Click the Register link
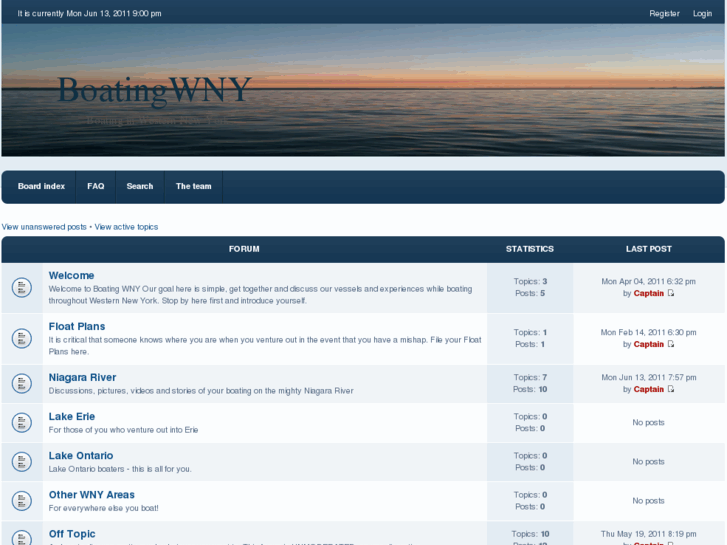727x545 pixels. coord(664,13)
